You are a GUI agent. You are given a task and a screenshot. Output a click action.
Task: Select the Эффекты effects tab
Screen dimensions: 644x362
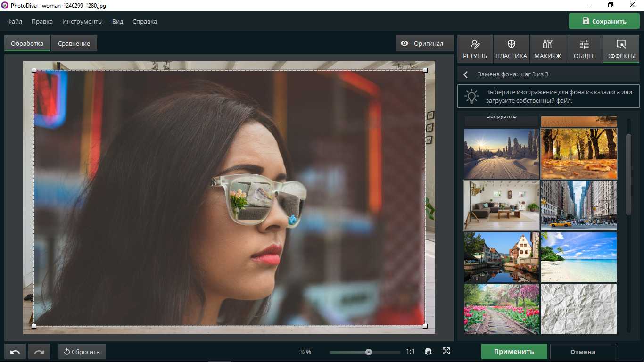621,49
